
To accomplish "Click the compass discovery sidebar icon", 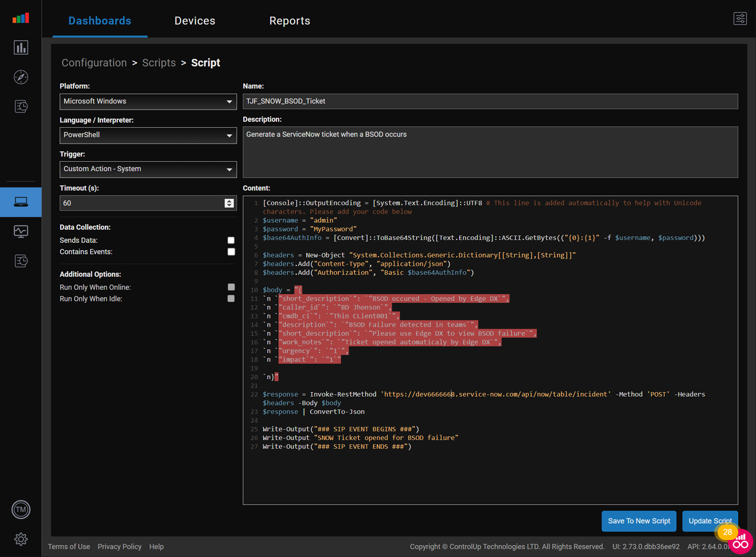I will click(x=21, y=77).
